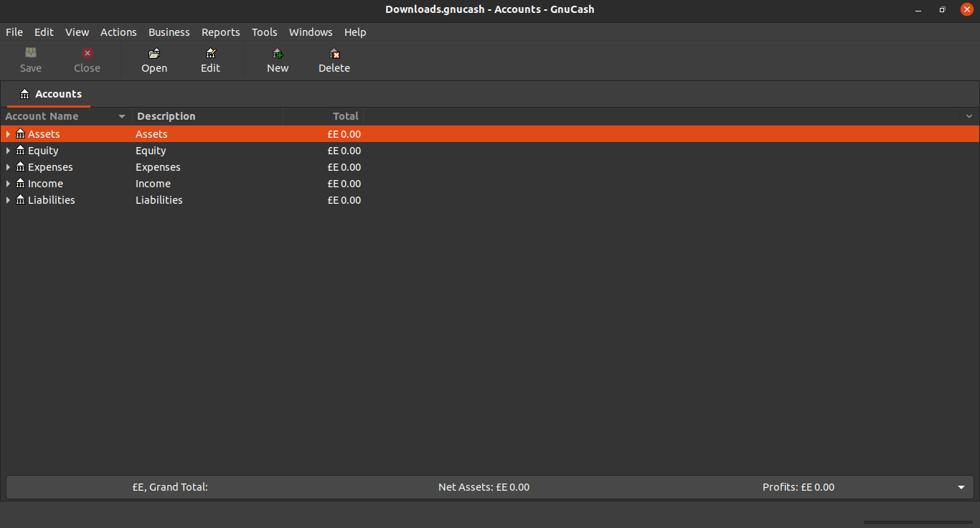Click the progress bar in the status bar
The image size is (980, 528).
click(918, 522)
